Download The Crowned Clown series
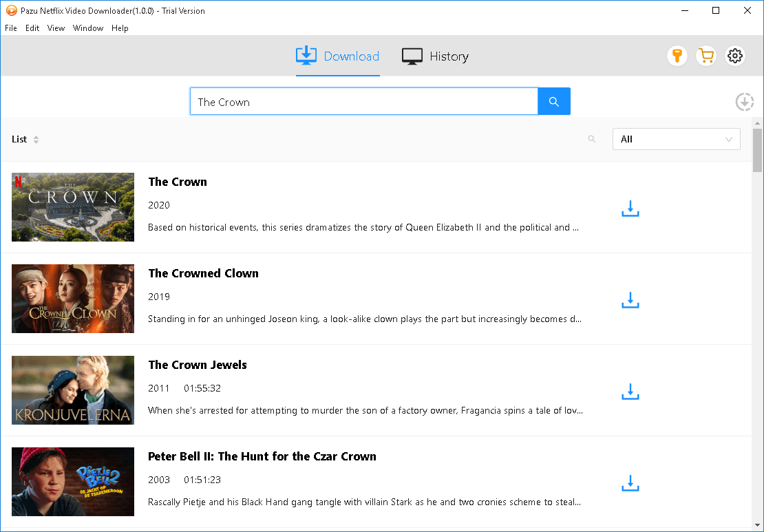764x532 pixels. (x=630, y=300)
